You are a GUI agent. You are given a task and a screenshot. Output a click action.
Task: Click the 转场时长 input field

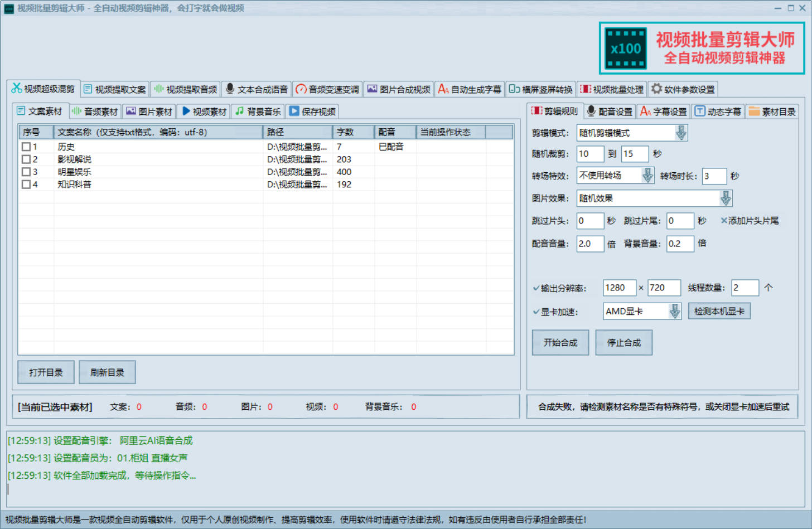pos(714,176)
